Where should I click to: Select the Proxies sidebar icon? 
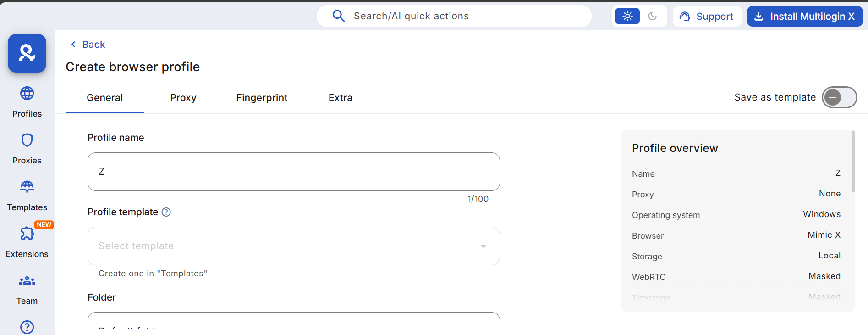click(x=27, y=147)
